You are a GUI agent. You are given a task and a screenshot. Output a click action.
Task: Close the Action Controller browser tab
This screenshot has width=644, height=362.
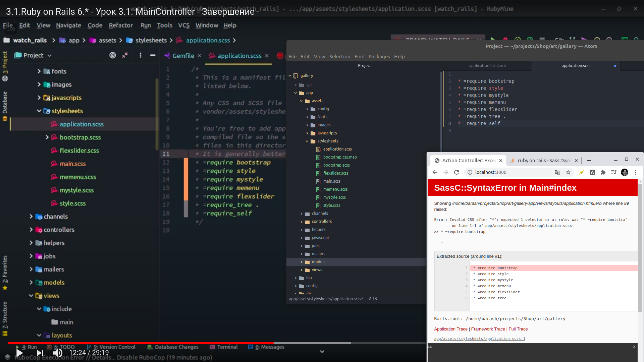coord(501,161)
